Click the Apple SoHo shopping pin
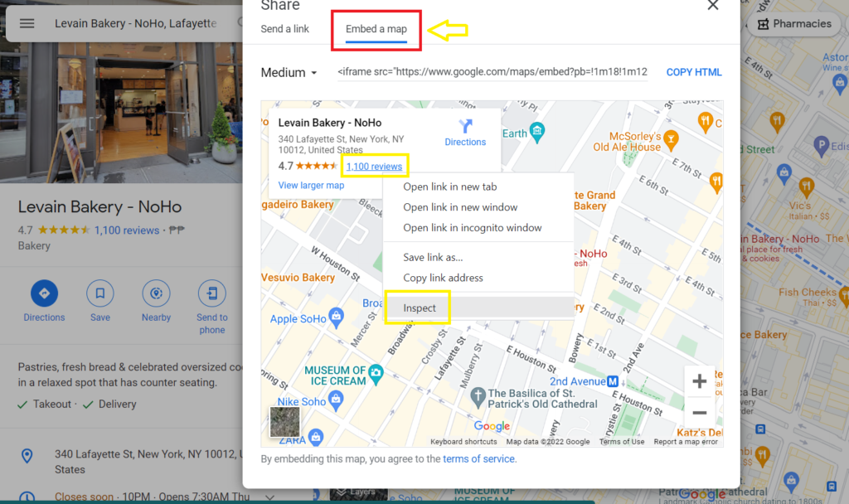849x504 pixels. pos(337,317)
